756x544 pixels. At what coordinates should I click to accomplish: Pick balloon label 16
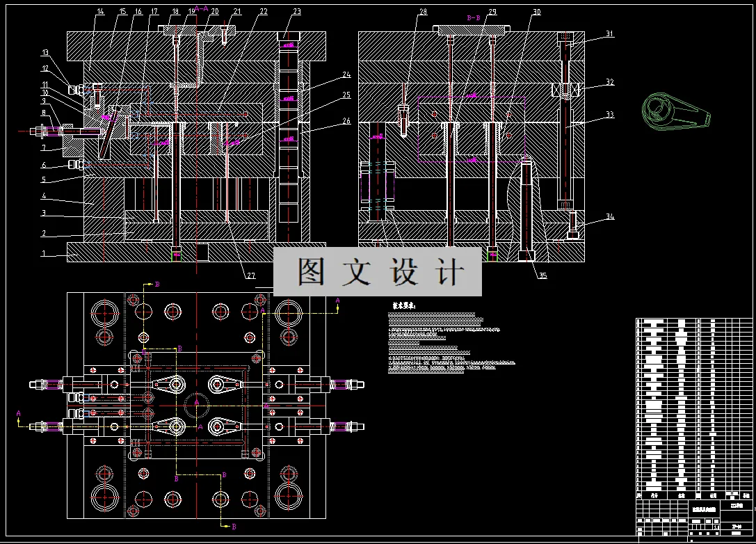coord(138,12)
